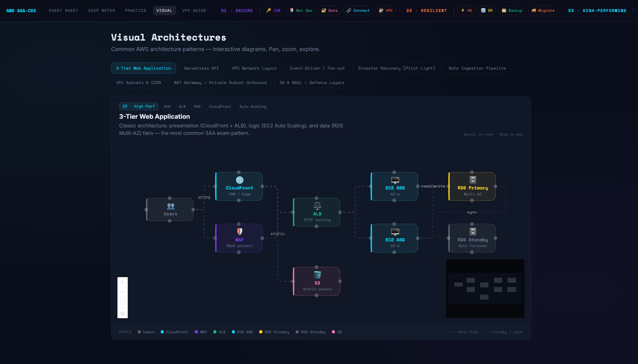
Task: Switch to the Cheat Sheet tab
Action: (64, 10)
